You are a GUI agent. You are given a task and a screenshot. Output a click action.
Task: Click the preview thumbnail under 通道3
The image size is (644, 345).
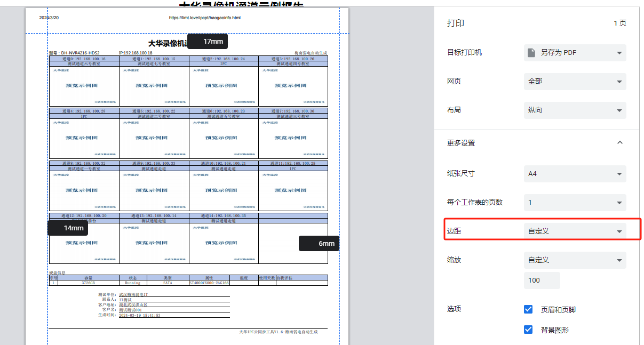[x=293, y=86]
